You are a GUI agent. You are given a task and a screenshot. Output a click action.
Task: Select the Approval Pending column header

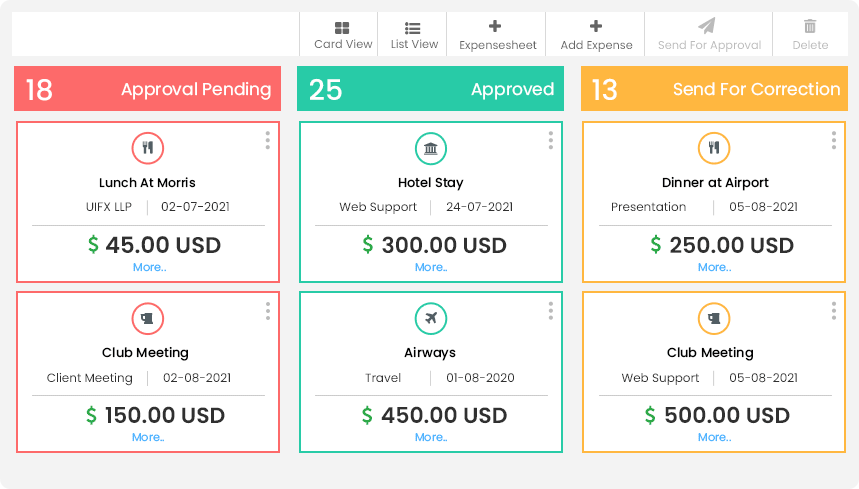click(x=147, y=89)
